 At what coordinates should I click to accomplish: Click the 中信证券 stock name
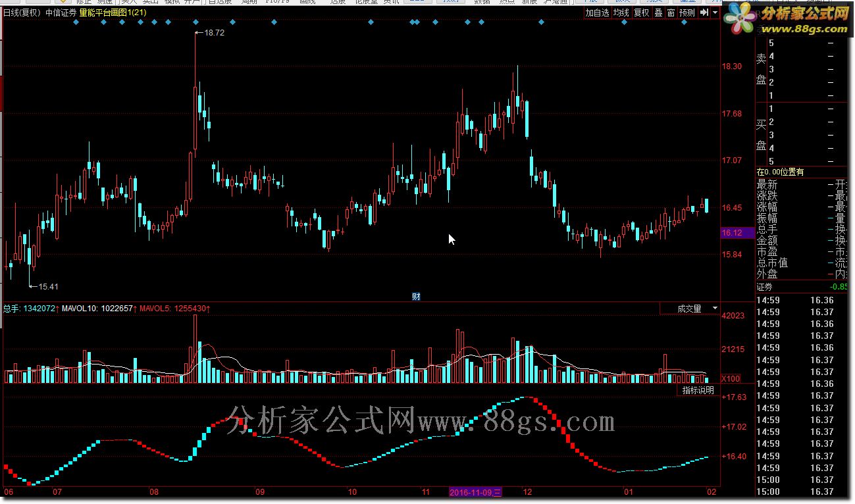click(61, 13)
